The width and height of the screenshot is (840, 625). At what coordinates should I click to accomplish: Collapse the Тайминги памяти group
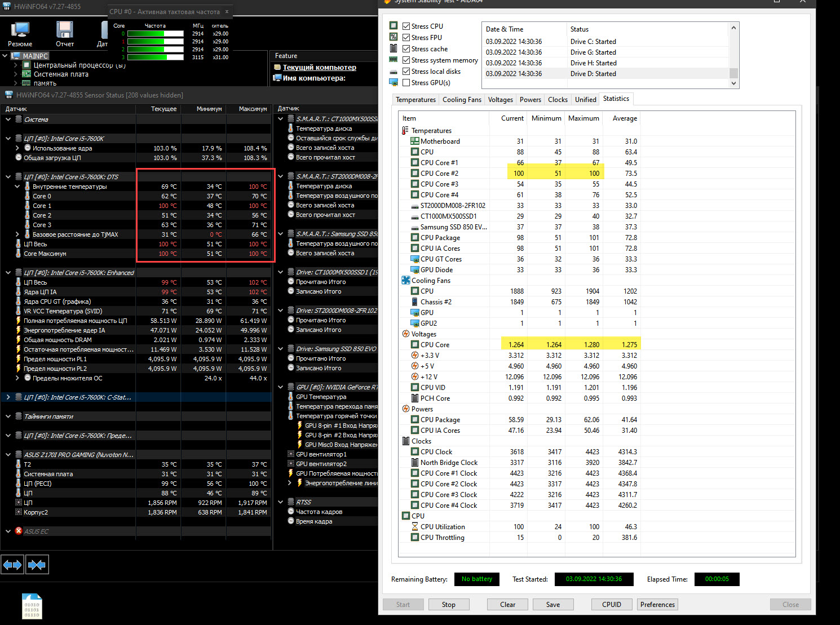[x=8, y=416]
